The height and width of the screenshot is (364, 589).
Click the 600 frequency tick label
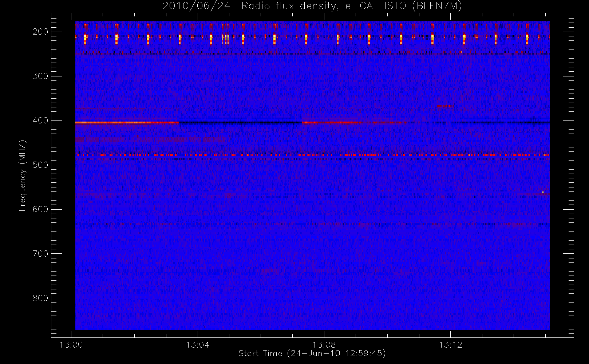pos(40,209)
